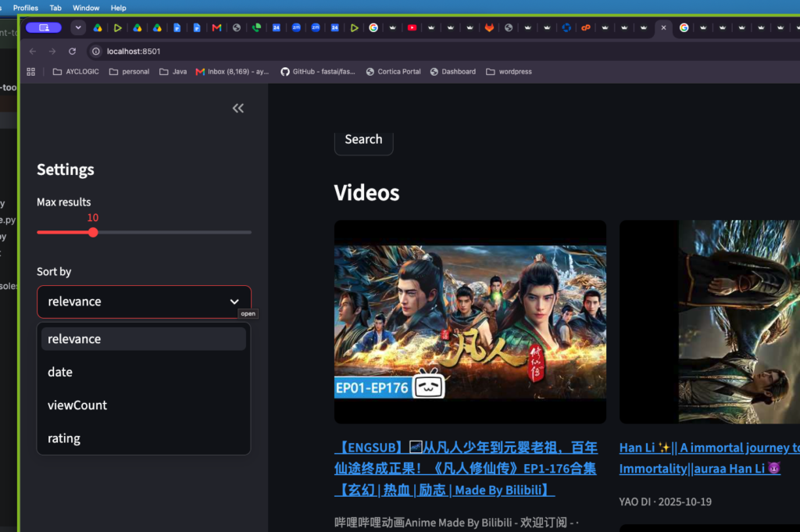Click the Max results slider handle
Viewport: 800px width, 532px height.
tap(93, 233)
